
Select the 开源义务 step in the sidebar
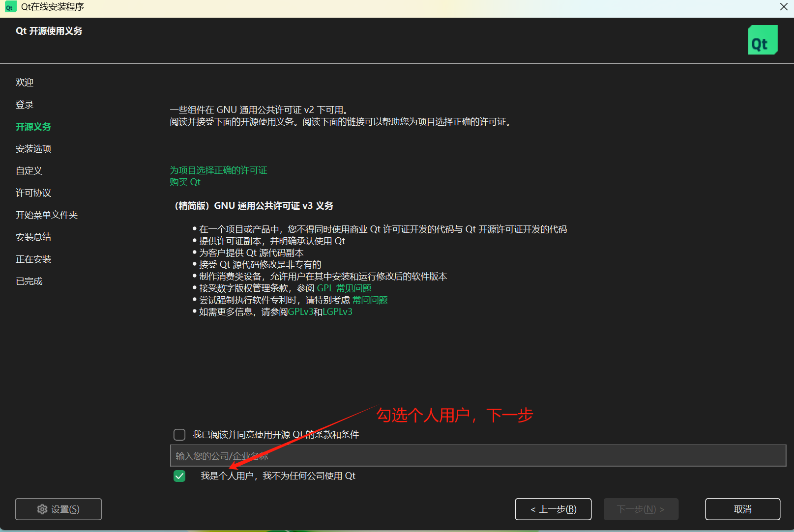pyautogui.click(x=33, y=127)
